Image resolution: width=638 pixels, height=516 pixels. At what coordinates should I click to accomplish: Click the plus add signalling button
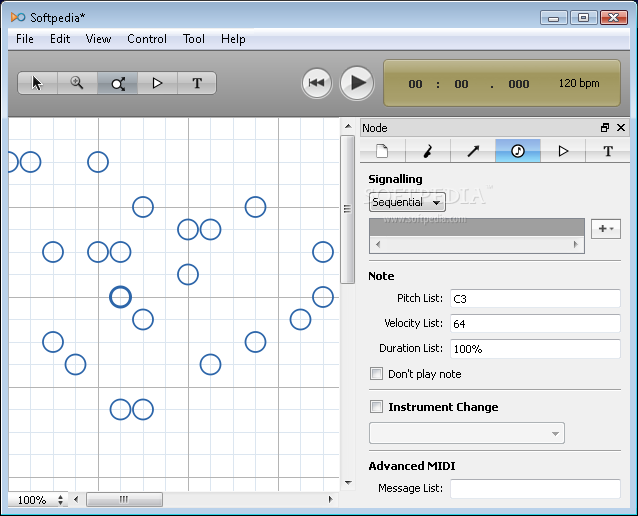coord(605,229)
